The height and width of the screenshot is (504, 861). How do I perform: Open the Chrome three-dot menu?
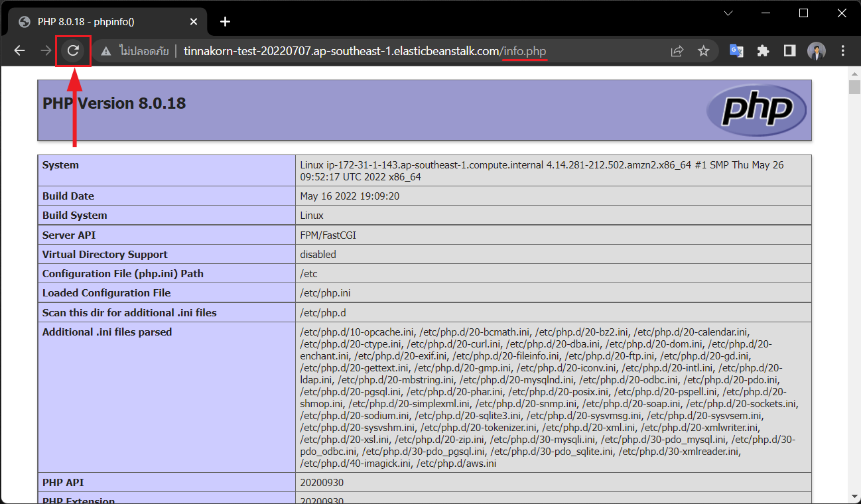[843, 51]
